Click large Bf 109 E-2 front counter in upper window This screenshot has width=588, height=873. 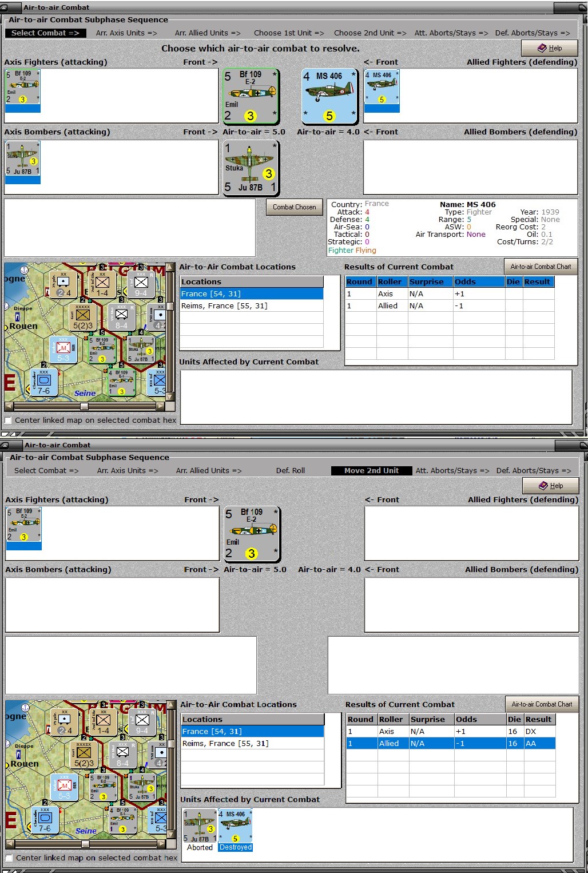coord(251,96)
